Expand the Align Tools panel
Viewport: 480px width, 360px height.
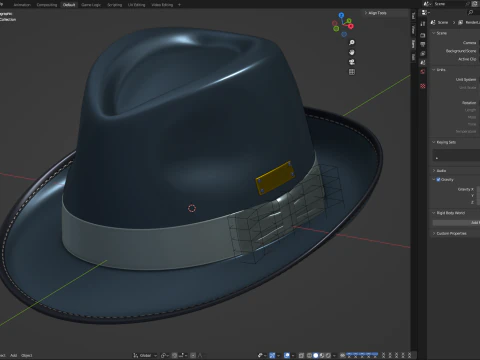[x=375, y=13]
